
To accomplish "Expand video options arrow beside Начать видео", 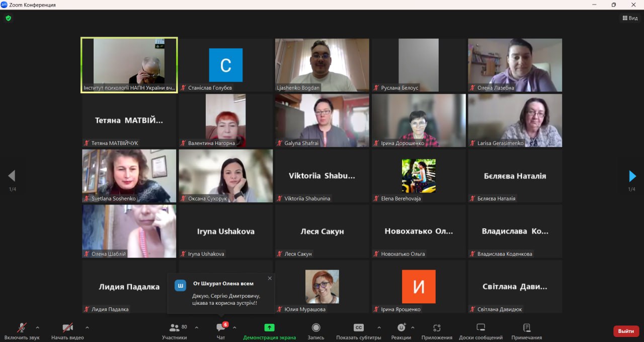I will [x=87, y=327].
